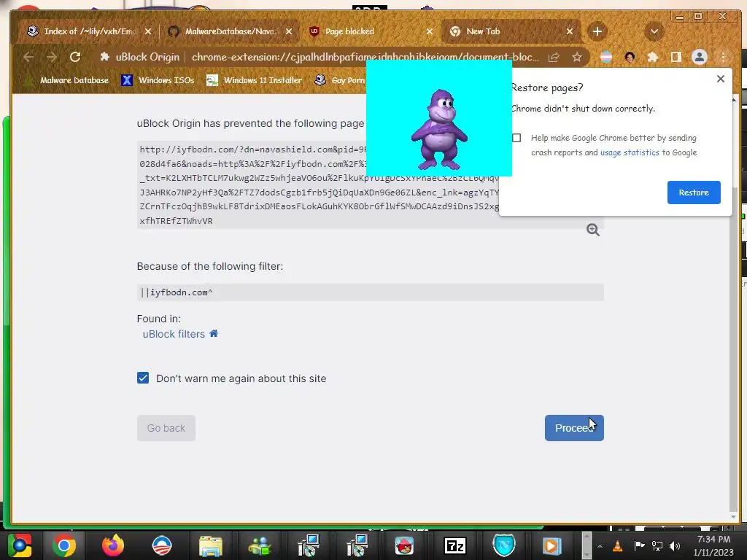
Task: Open the clock showing 7:34 PM
Action: coord(713,545)
